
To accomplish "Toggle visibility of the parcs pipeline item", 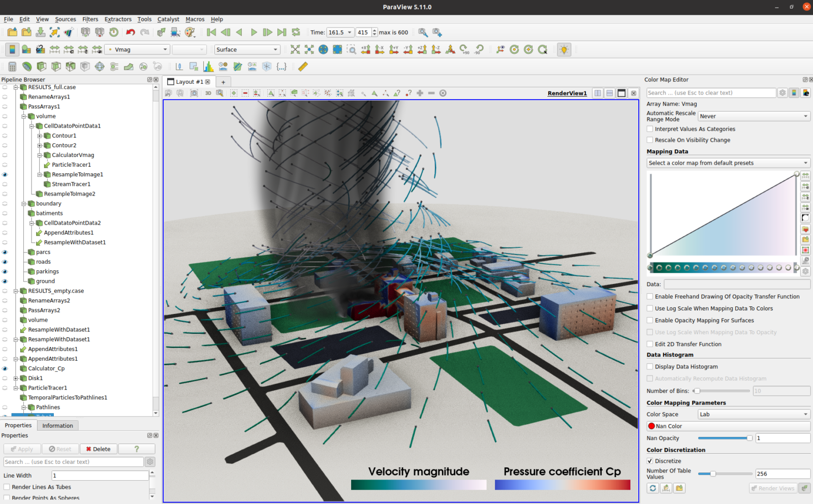I will click(x=5, y=252).
